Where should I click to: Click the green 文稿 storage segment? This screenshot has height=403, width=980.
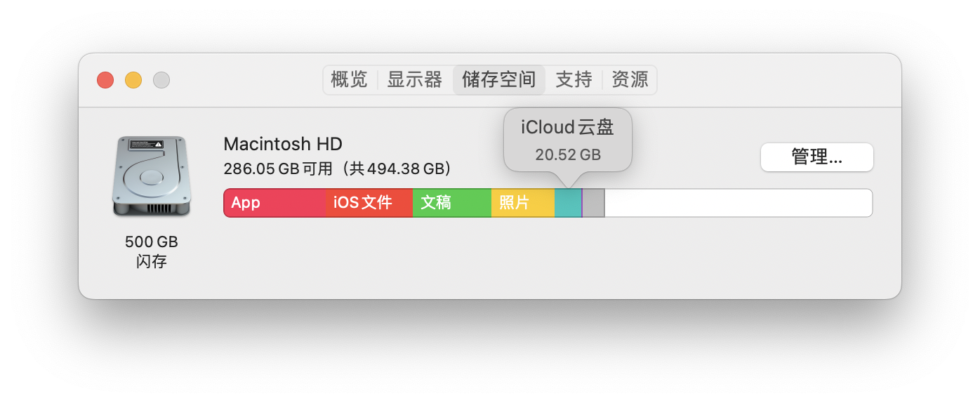451,203
